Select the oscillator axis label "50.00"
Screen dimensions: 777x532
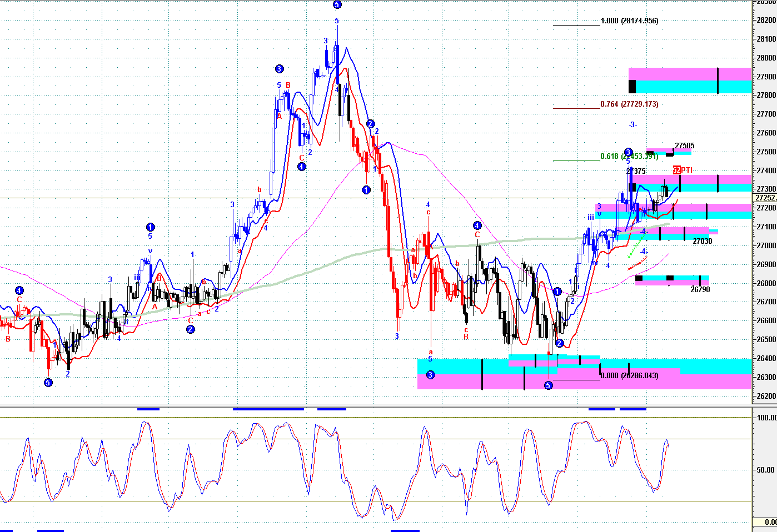click(766, 470)
